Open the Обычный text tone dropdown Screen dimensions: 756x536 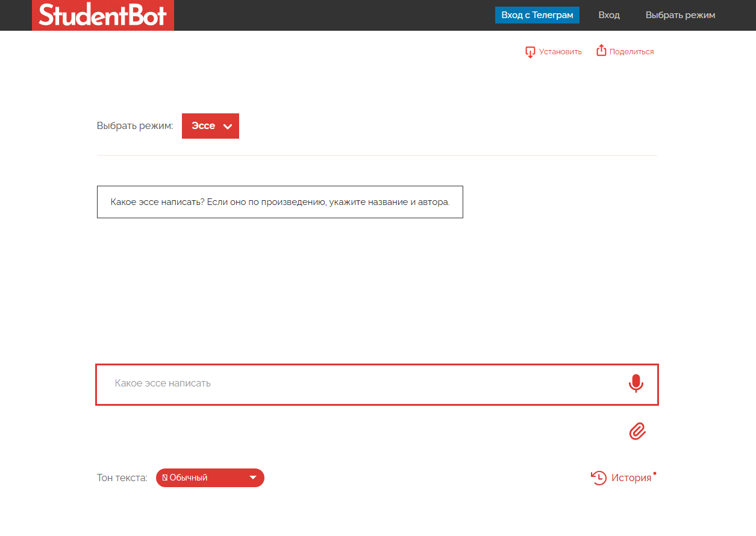click(210, 478)
